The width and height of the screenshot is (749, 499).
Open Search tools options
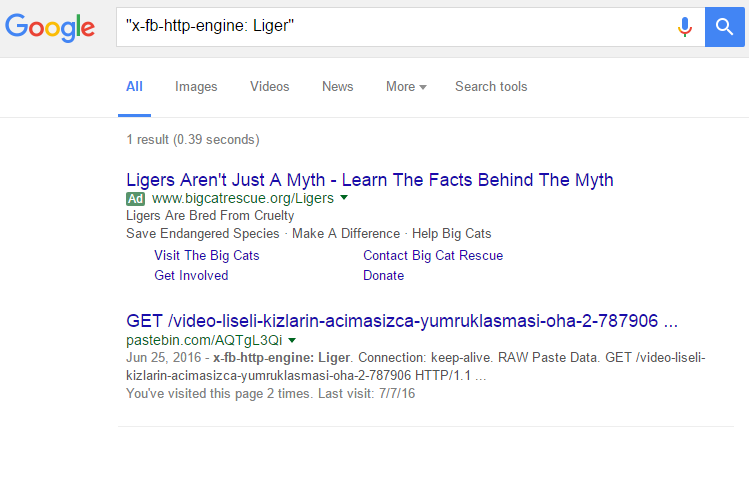pyautogui.click(x=491, y=86)
